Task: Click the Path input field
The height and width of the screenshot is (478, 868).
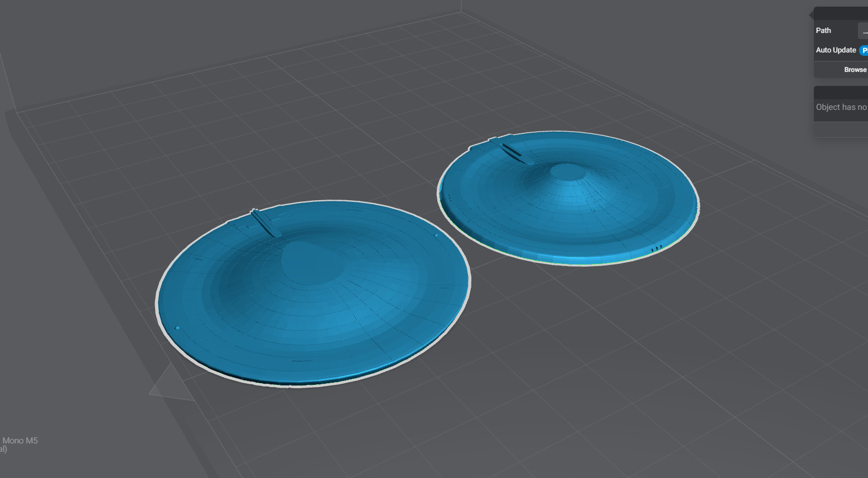Action: [863, 31]
